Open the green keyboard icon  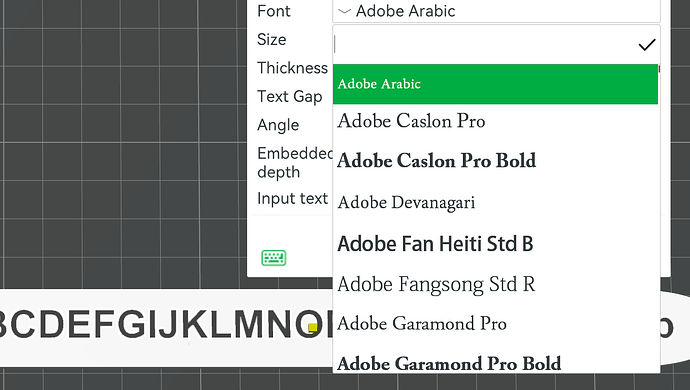coord(274,258)
